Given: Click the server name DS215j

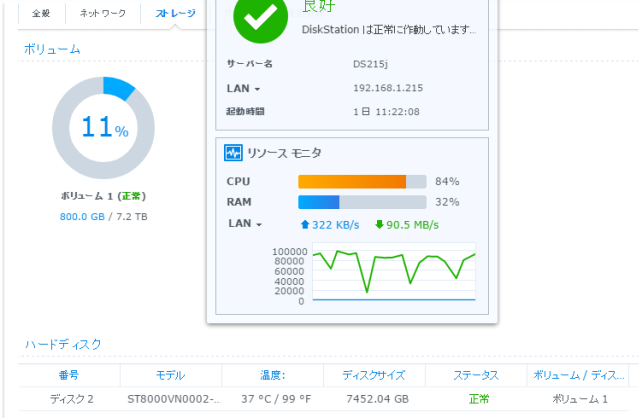Looking at the screenshot, I should coord(371,64).
